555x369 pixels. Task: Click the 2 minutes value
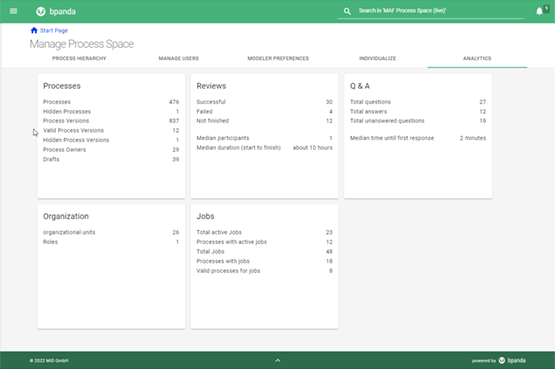coord(473,138)
